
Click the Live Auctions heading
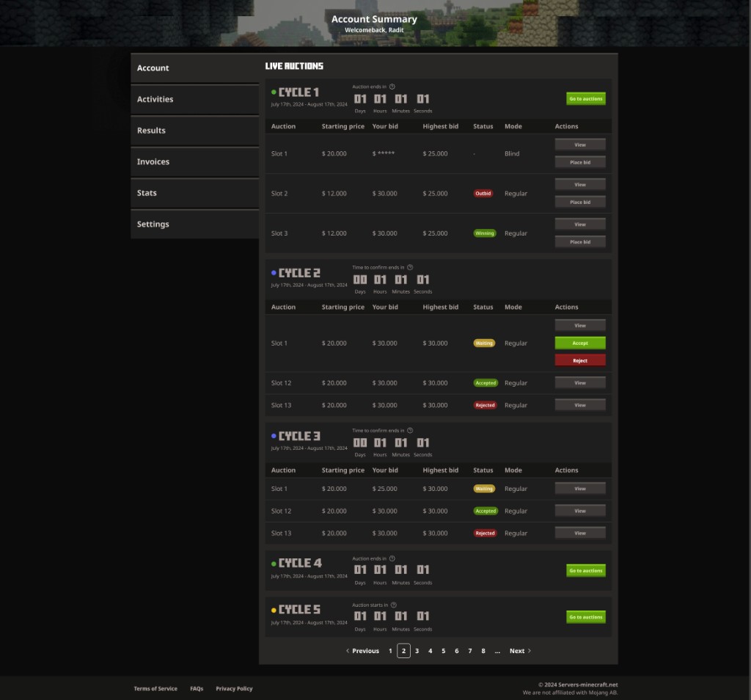294,66
